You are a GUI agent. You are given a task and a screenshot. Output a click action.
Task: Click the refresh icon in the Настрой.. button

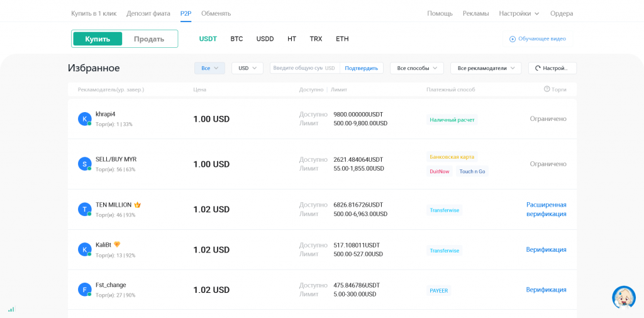(x=538, y=68)
